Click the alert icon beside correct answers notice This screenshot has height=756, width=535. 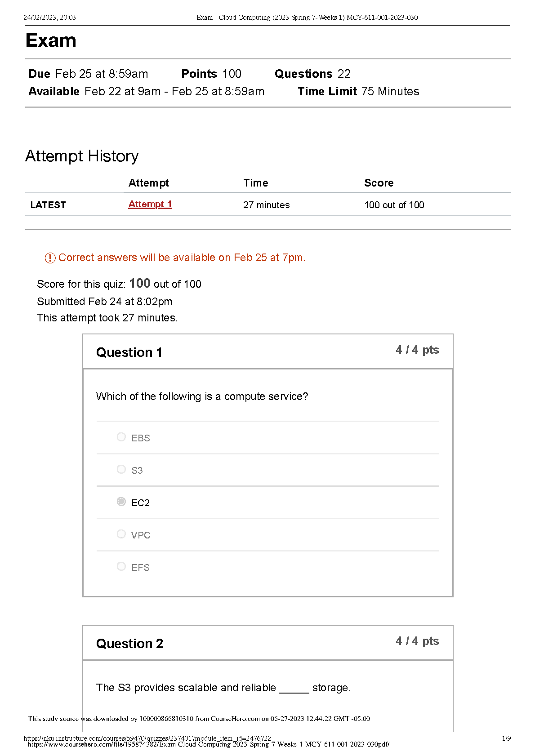[x=50, y=258]
